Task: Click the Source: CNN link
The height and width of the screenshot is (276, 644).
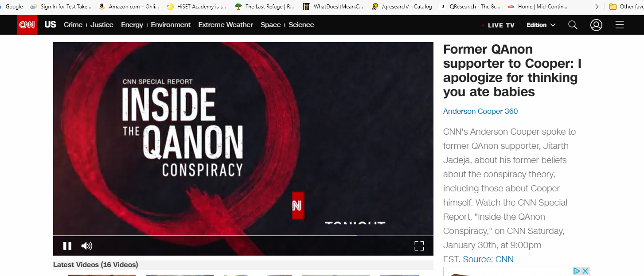Action: [x=488, y=259]
